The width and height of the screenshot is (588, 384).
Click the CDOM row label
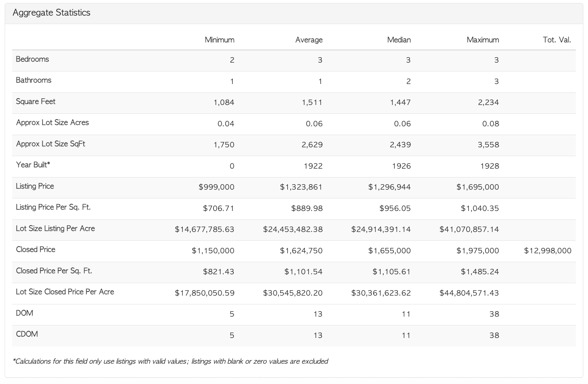27,334
